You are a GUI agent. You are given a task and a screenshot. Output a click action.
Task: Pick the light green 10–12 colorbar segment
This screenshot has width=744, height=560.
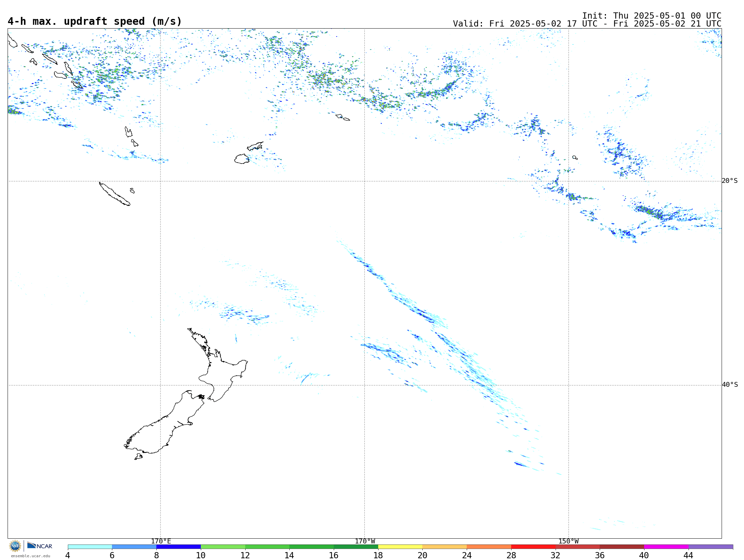click(x=223, y=547)
